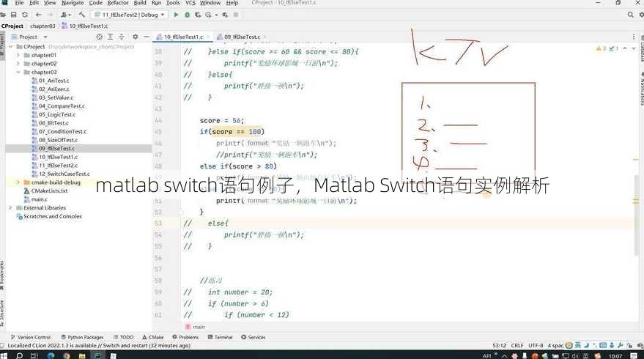Click the CLion update notification message
This screenshot has width=644, height=359.
click(x=99, y=346)
